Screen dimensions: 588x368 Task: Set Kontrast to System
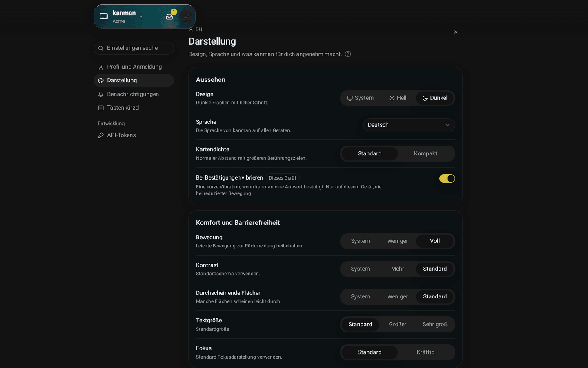[x=360, y=269]
